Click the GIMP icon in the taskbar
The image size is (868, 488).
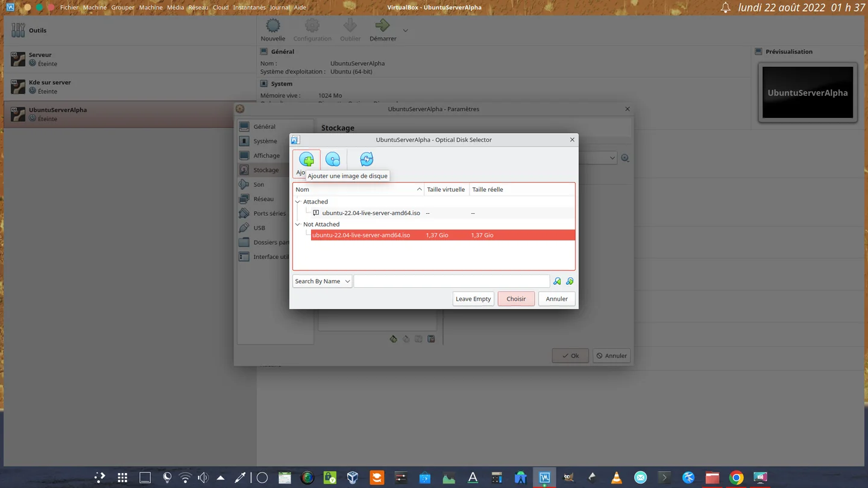tap(568, 478)
